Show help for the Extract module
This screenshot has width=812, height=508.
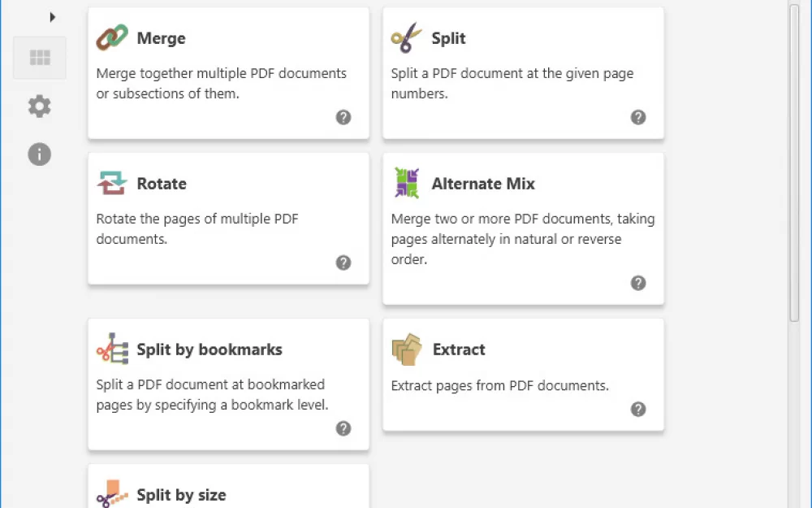[638, 409]
